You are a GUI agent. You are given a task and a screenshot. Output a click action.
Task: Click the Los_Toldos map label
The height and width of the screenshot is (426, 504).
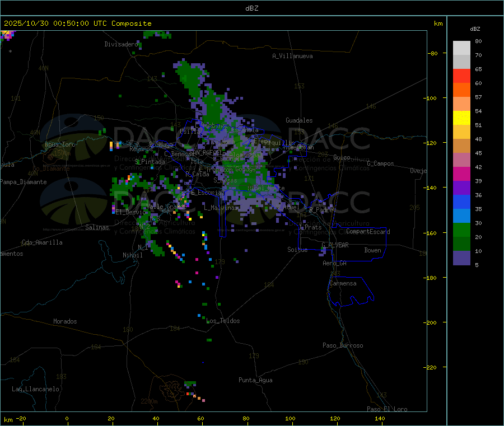223,321
